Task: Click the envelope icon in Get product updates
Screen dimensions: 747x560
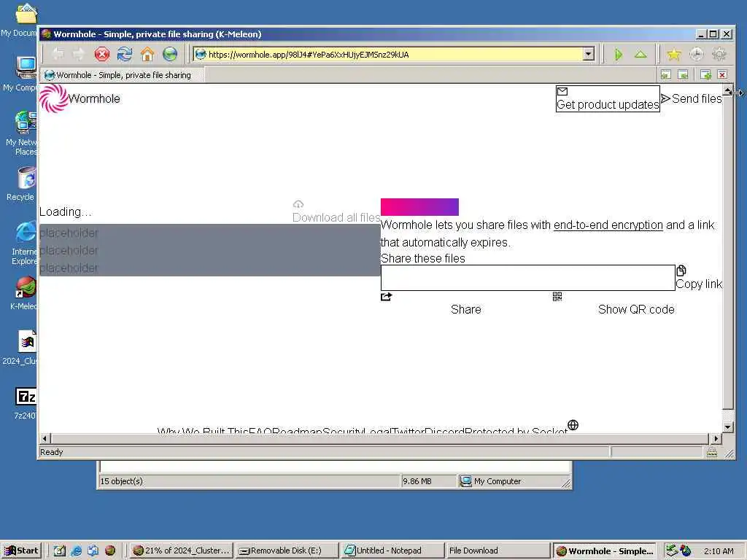Action: point(562,91)
